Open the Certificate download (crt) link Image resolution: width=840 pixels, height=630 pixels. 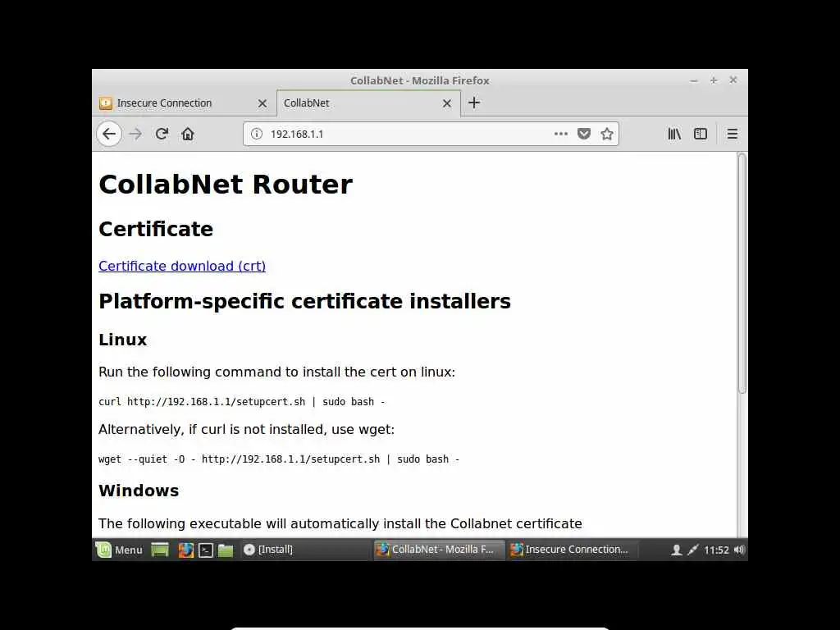pos(182,267)
